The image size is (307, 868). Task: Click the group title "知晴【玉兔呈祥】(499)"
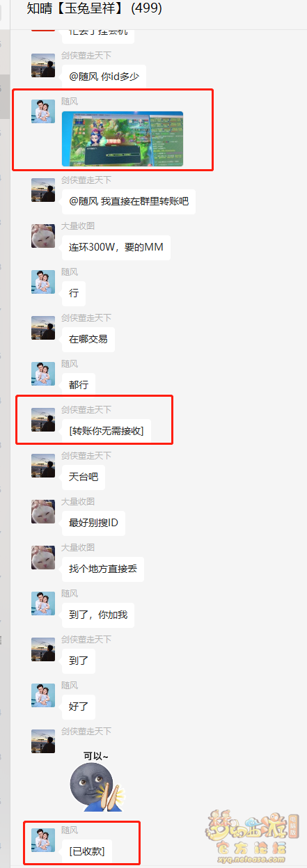coord(94,8)
